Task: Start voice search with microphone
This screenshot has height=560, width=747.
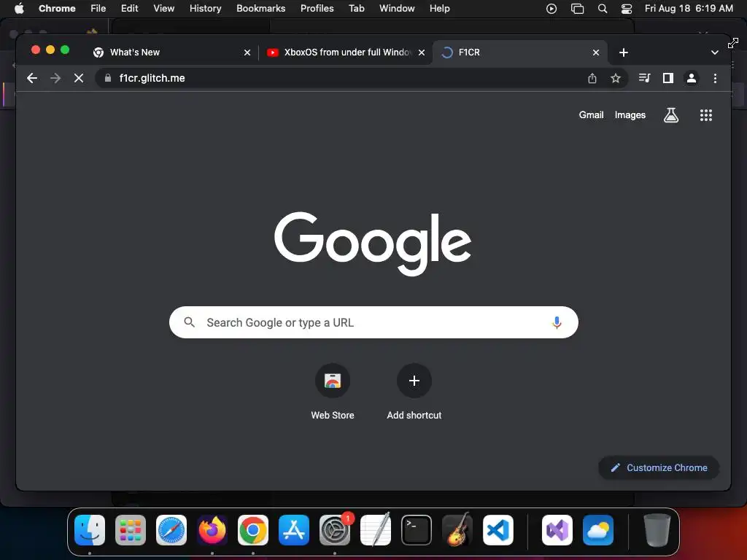Action: point(557,322)
